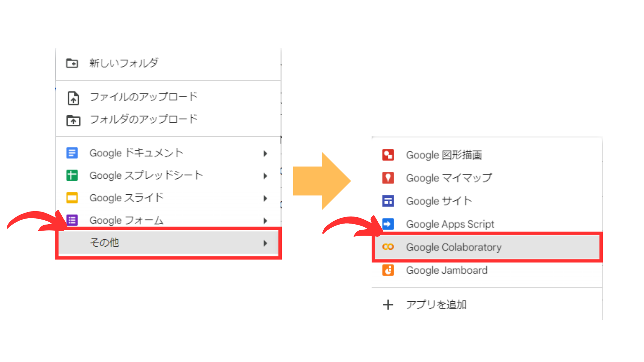The image size is (644, 362).
Task: Expand the その他 submenu arrow
Action: point(265,242)
